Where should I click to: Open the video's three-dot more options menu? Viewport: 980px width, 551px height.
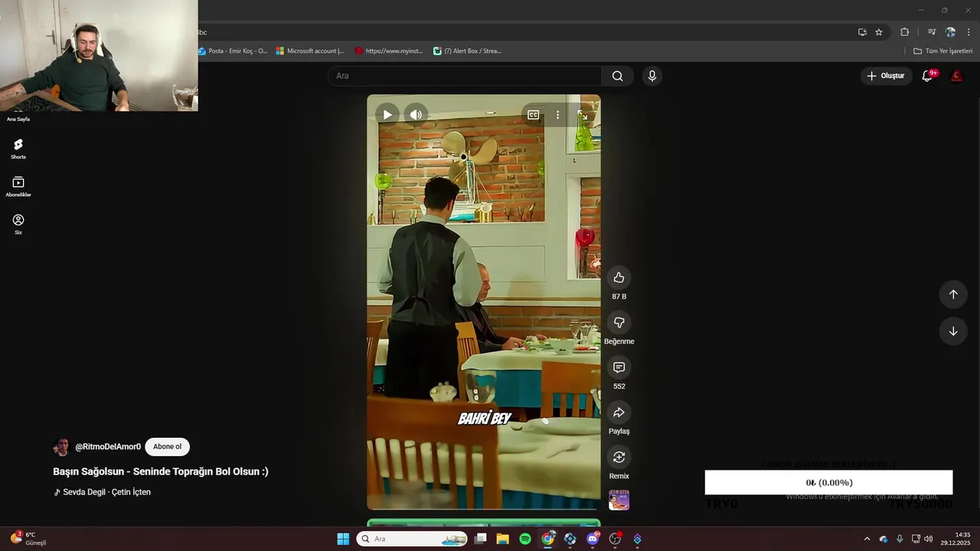[558, 115]
